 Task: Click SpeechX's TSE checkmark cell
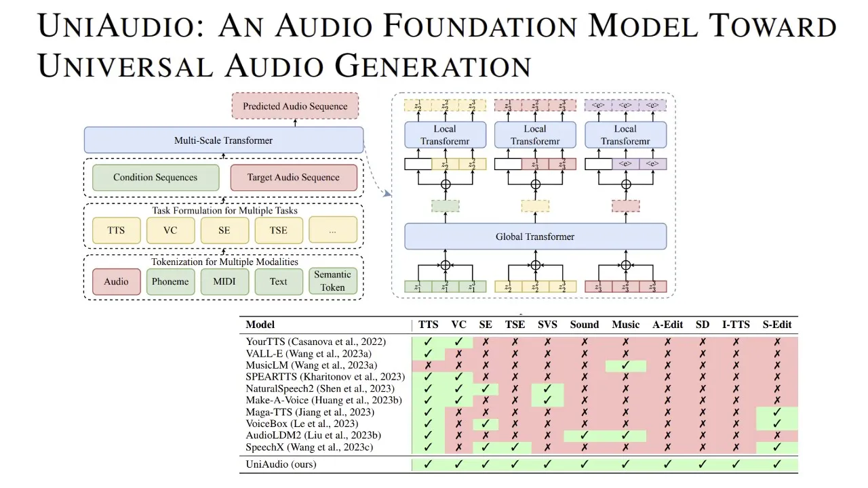[515, 447]
